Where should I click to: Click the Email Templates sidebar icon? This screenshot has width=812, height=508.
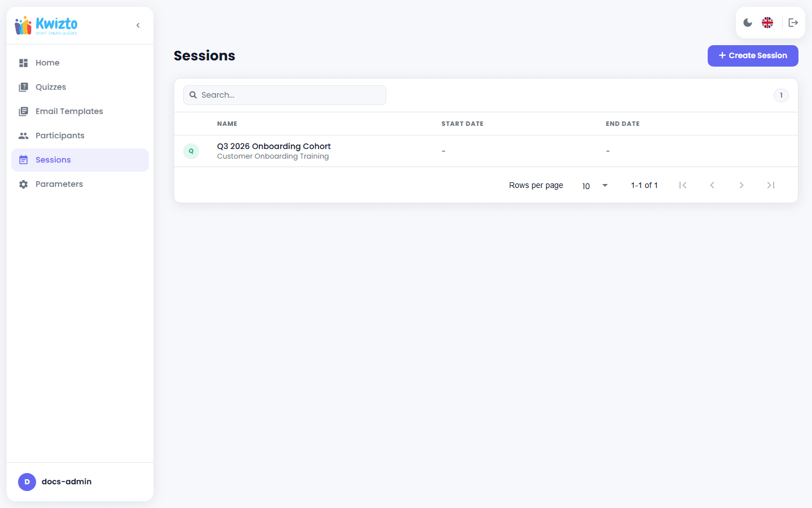pyautogui.click(x=23, y=111)
